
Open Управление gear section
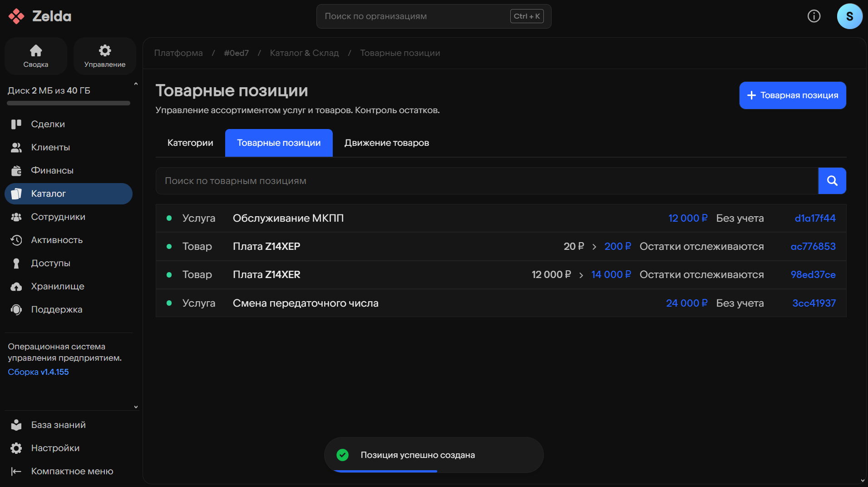(104, 56)
